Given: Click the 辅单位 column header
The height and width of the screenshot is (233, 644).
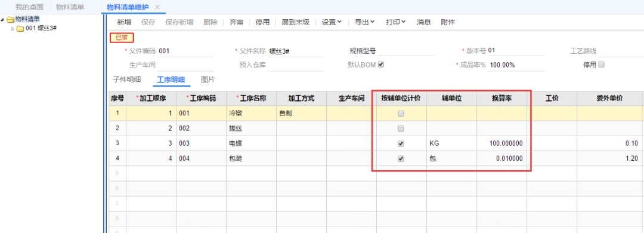Looking at the screenshot, I should click(x=452, y=99).
